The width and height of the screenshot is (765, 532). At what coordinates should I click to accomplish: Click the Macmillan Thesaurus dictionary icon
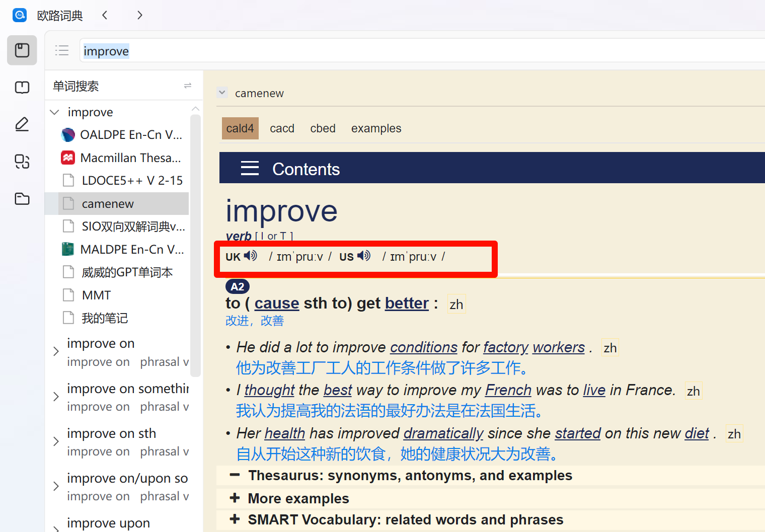coord(68,158)
